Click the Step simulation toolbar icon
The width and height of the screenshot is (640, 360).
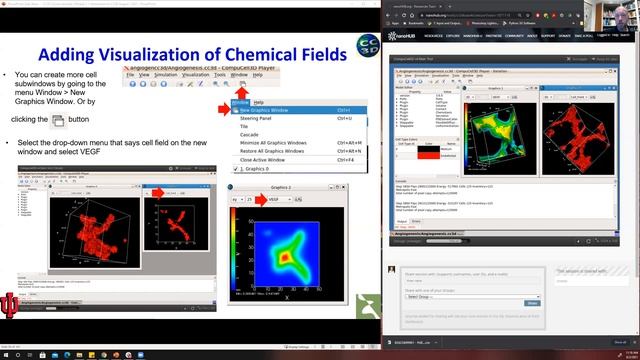407,81
